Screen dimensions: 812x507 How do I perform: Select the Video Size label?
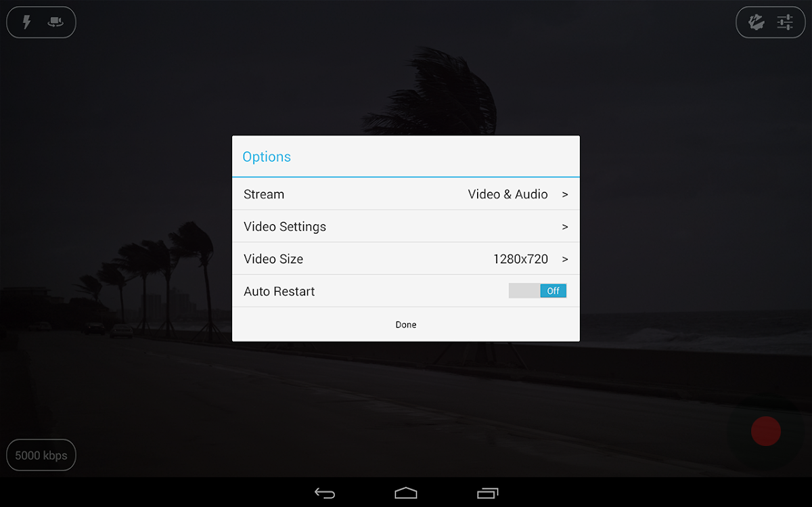[x=273, y=259]
